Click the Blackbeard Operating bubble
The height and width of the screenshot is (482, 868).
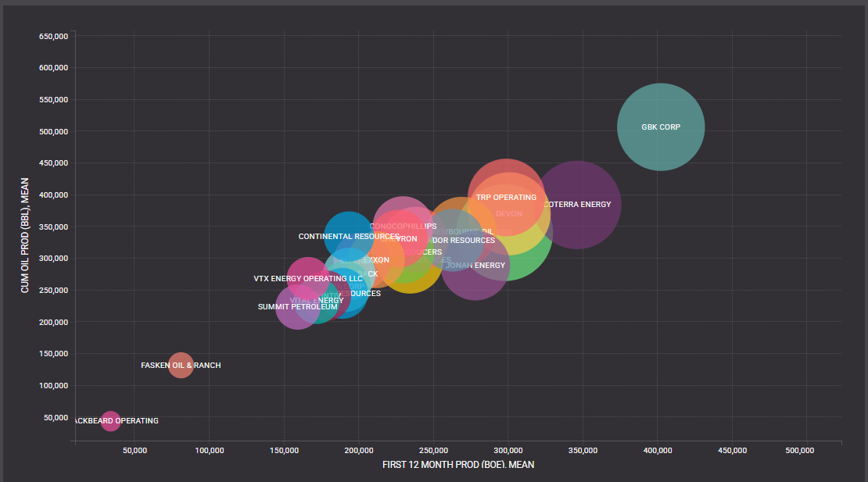(111, 421)
